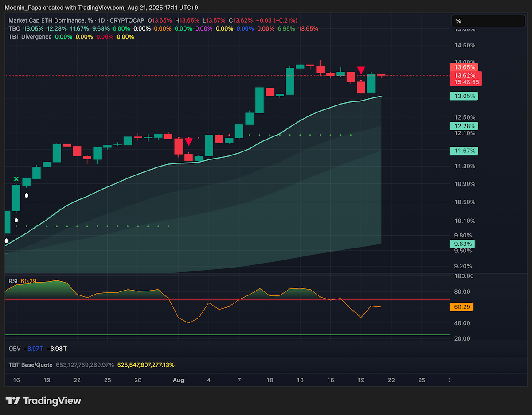
Task: Click the TradingView logo at the bottom
Action: (43, 401)
